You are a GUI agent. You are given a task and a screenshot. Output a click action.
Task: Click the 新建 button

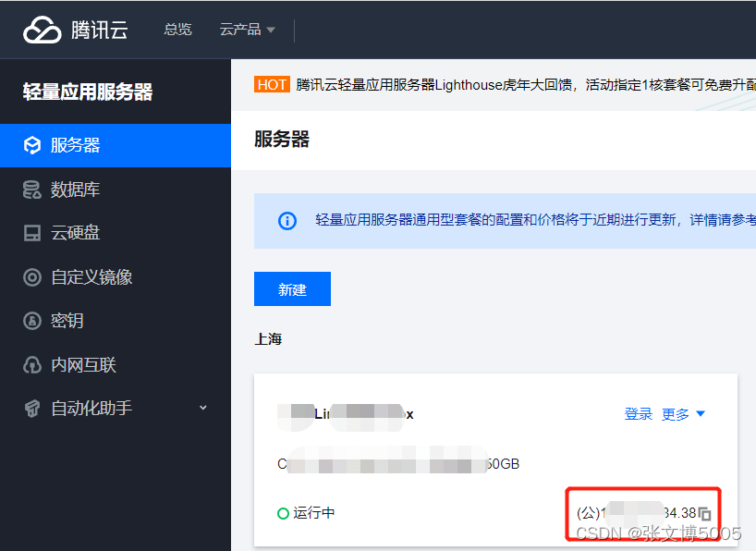(x=292, y=289)
